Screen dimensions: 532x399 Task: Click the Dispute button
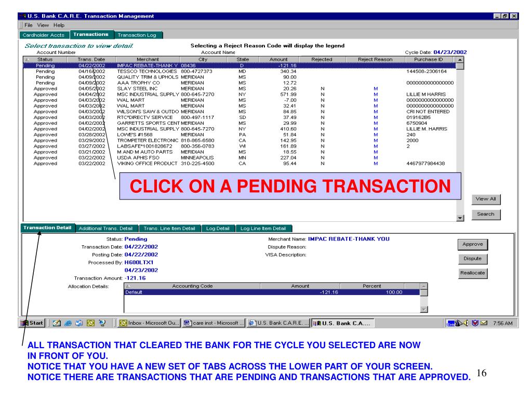click(x=473, y=259)
